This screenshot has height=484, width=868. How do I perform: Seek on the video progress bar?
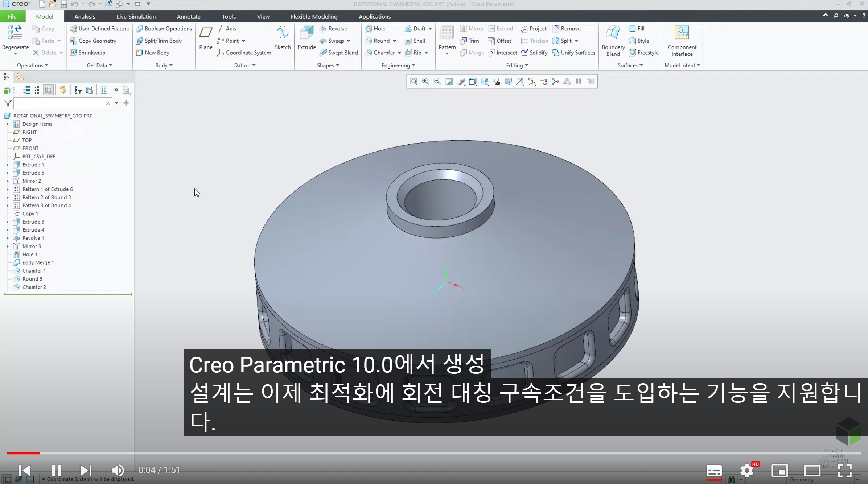434,453
